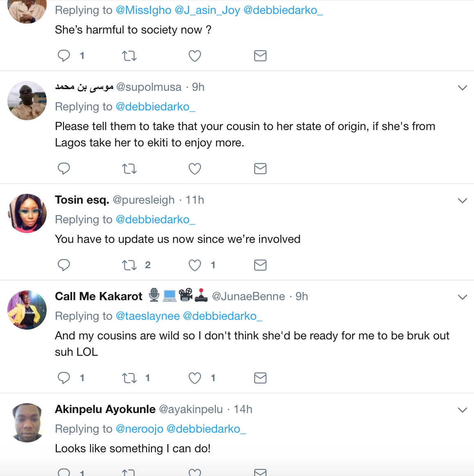Image resolution: width=474 pixels, height=476 pixels.
Task: Visit the @taeslaynee mention link
Action: tap(148, 316)
